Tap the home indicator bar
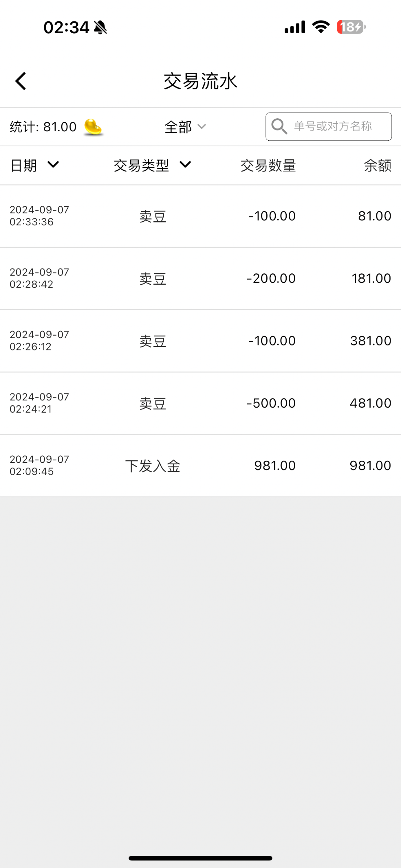 click(200, 858)
